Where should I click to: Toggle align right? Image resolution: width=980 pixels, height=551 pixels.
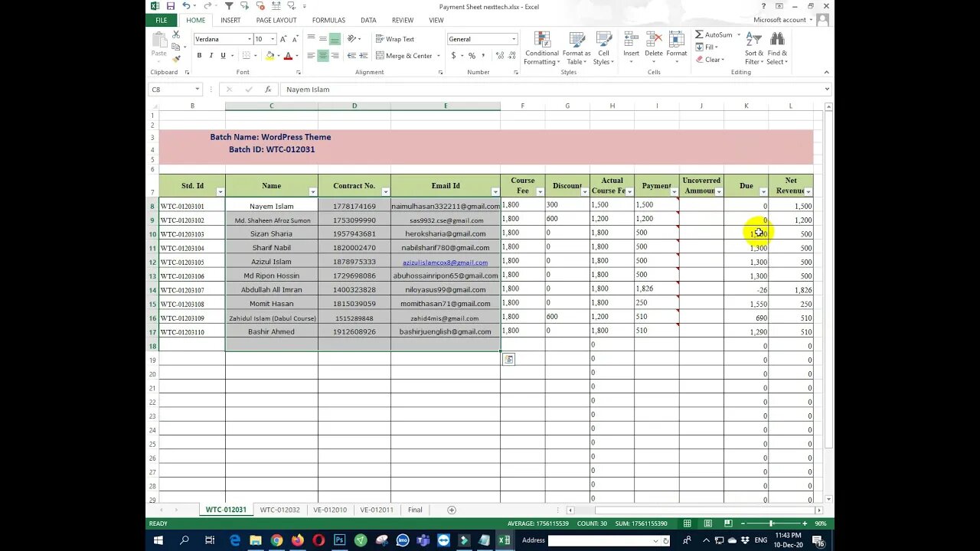[x=335, y=56]
